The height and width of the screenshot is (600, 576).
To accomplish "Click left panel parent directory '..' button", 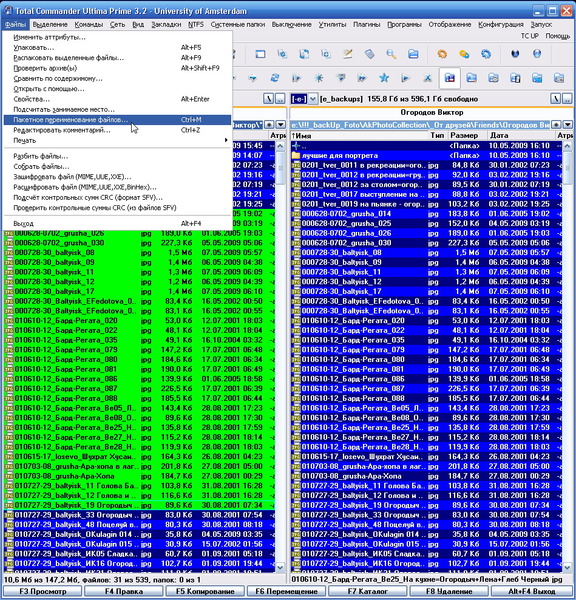I will [x=280, y=99].
